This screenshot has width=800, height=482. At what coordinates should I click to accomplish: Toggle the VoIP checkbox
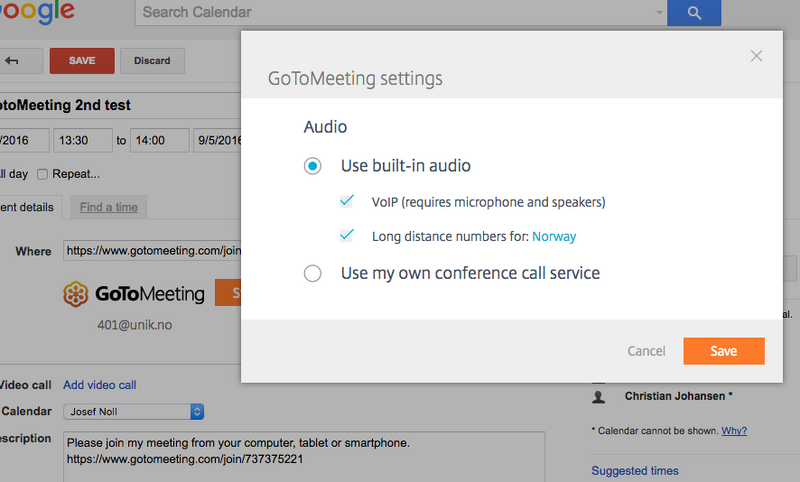[x=347, y=201]
